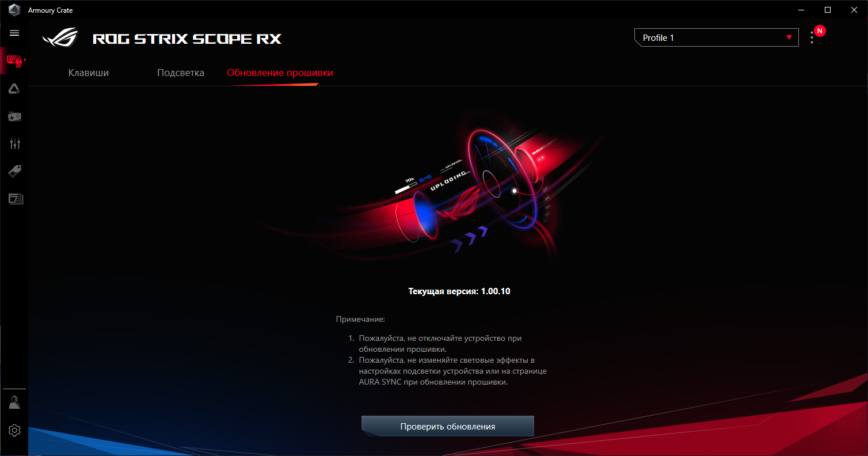The image size is (868, 456).
Task: Select the Обновление прошивки tab
Action: pyautogui.click(x=280, y=73)
